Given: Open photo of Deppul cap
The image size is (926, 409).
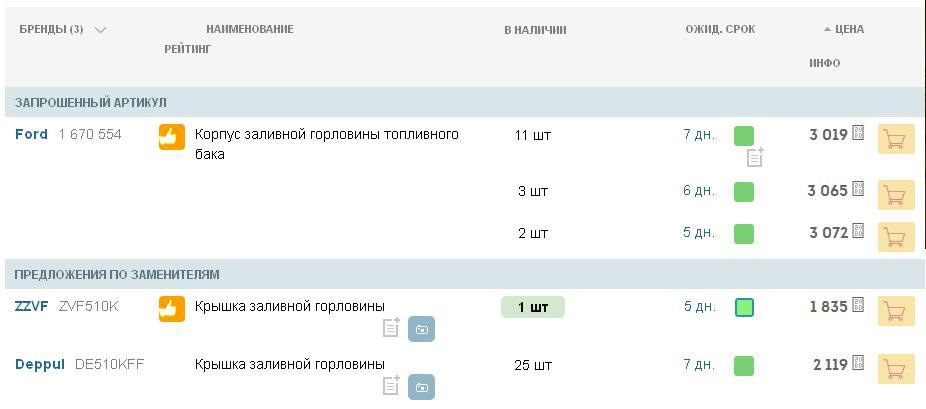Looking at the screenshot, I should (421, 387).
